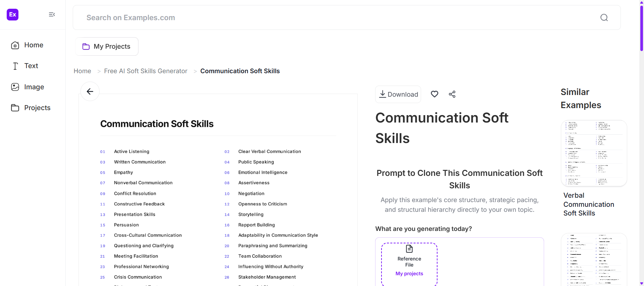The width and height of the screenshot is (644, 286).
Task: Click the Ex logo icon
Action: point(13,14)
